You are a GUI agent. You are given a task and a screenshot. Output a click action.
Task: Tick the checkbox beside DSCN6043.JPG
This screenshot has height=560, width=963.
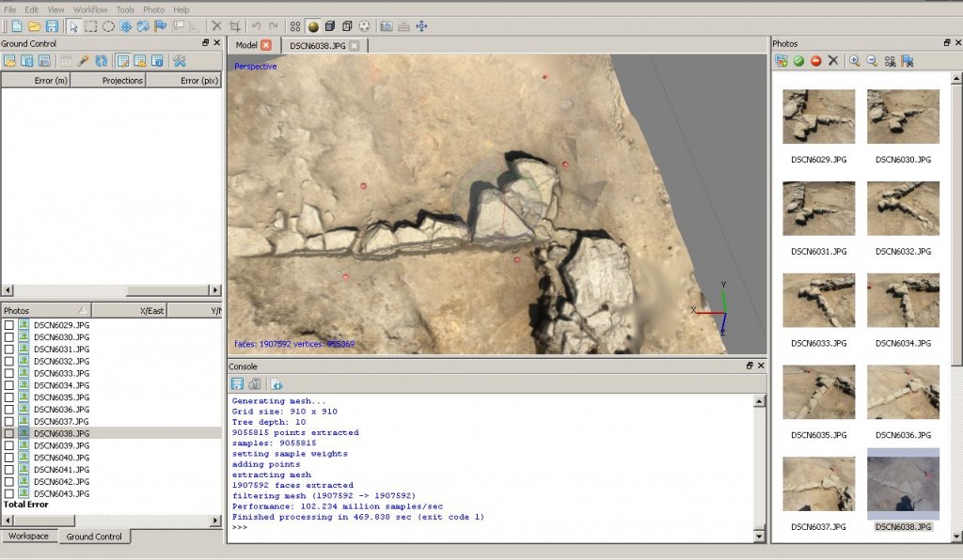pos(7,493)
